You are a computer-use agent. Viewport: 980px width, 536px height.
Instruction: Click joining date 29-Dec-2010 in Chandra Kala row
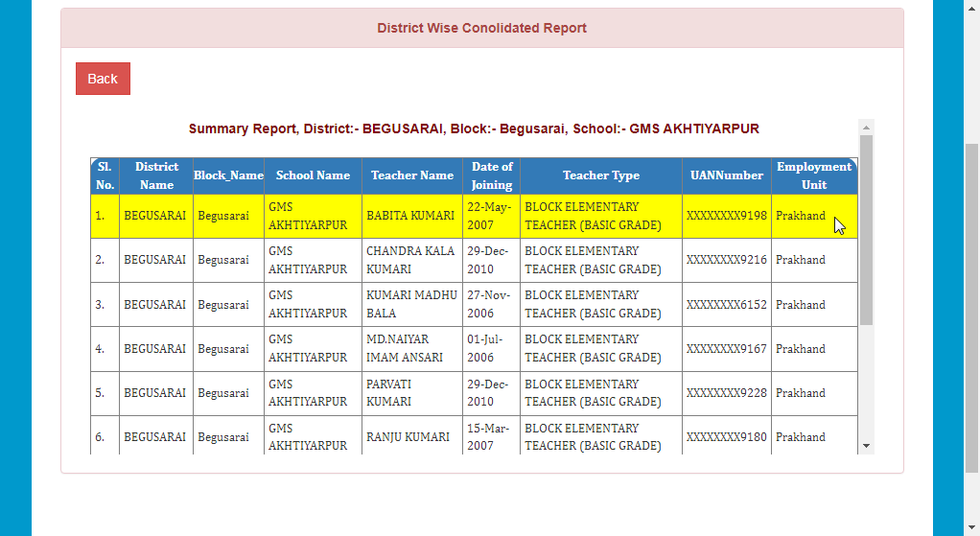488,260
